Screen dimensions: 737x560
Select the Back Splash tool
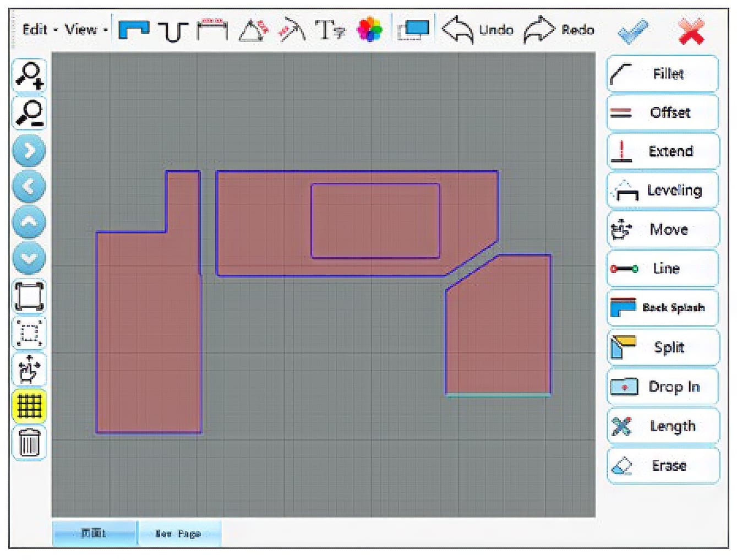(x=663, y=308)
